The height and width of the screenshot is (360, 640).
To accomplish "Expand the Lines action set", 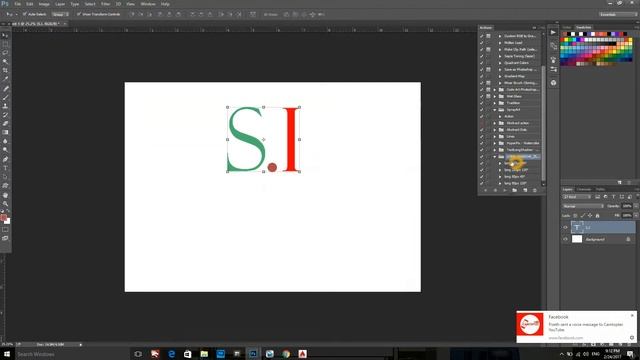I will coord(495,136).
